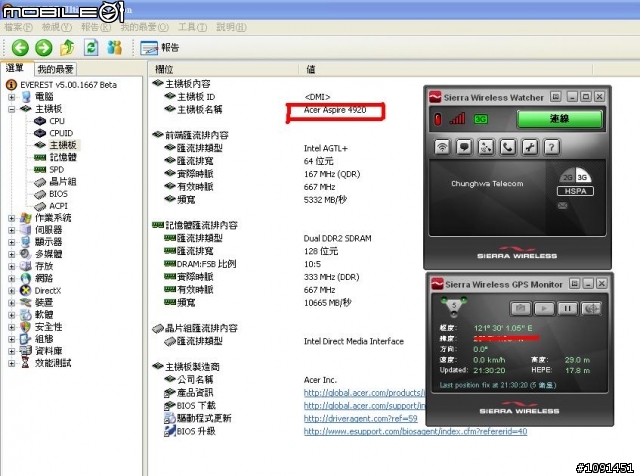The height and width of the screenshot is (476, 640).
Task: Select EVEREST v5.00.1667 Beta root node
Action: coord(68,85)
